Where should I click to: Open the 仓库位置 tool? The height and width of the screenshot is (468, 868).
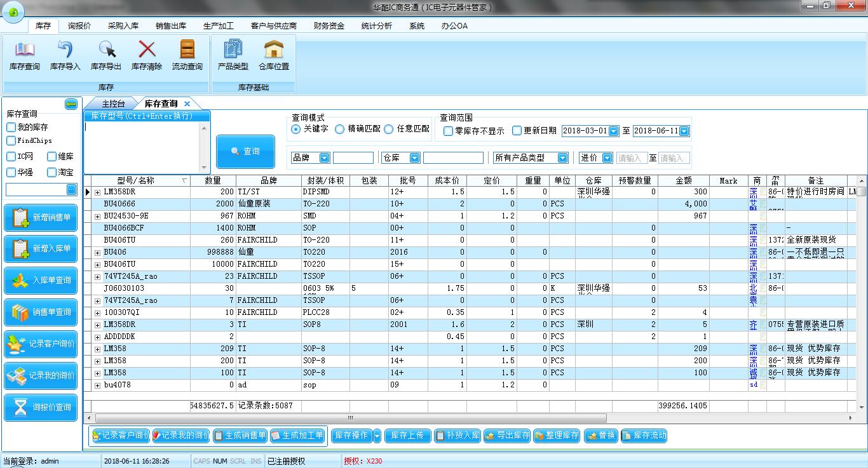[274, 55]
